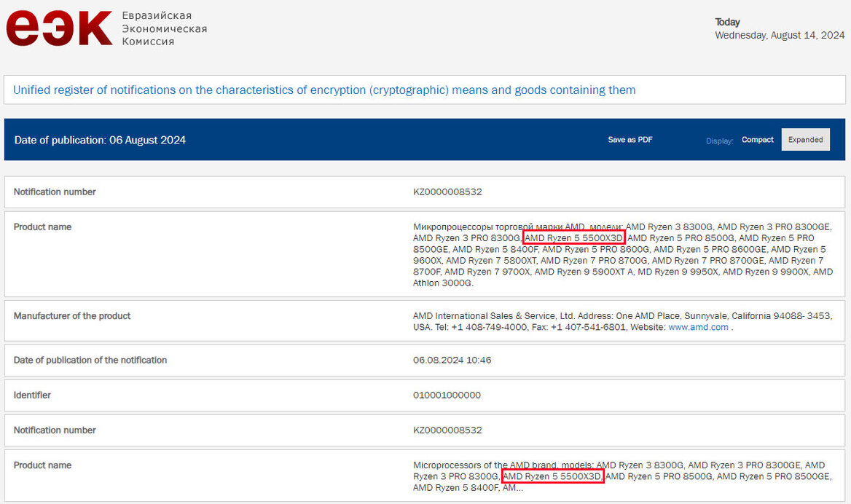The height and width of the screenshot is (504, 851).
Task: Click highlighted Ryzen 5 5500X3D in English product text
Action: [552, 476]
